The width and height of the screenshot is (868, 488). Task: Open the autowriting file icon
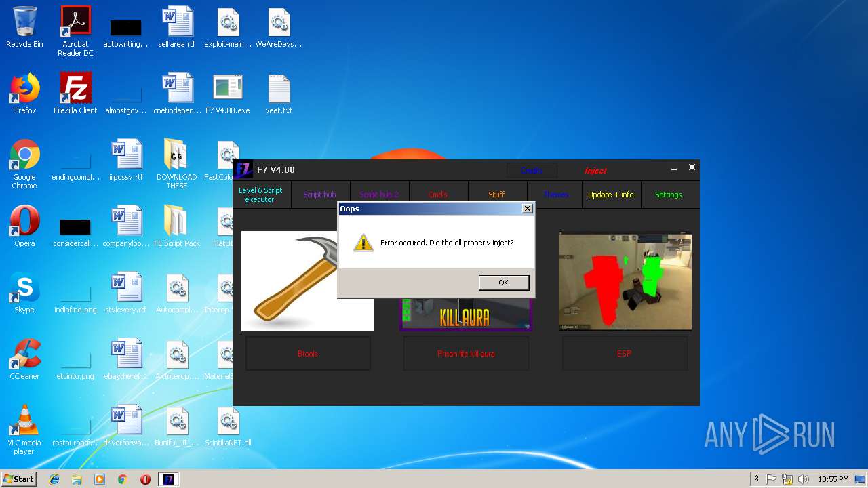[x=126, y=31]
